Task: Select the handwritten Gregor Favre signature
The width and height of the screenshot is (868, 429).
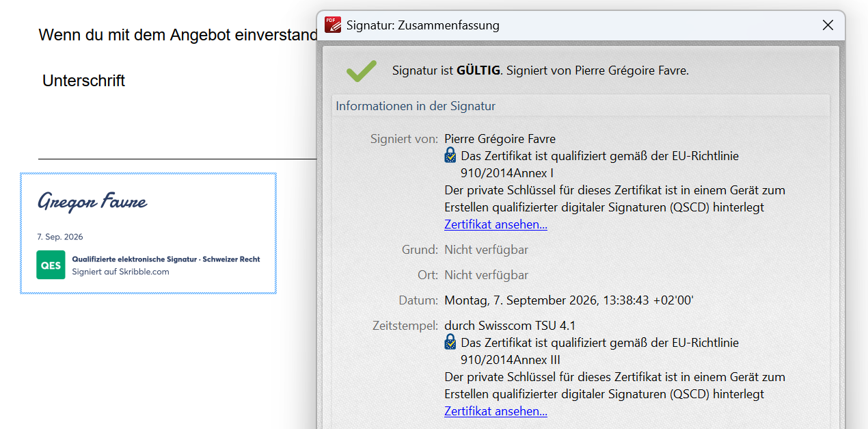Action: tap(92, 201)
